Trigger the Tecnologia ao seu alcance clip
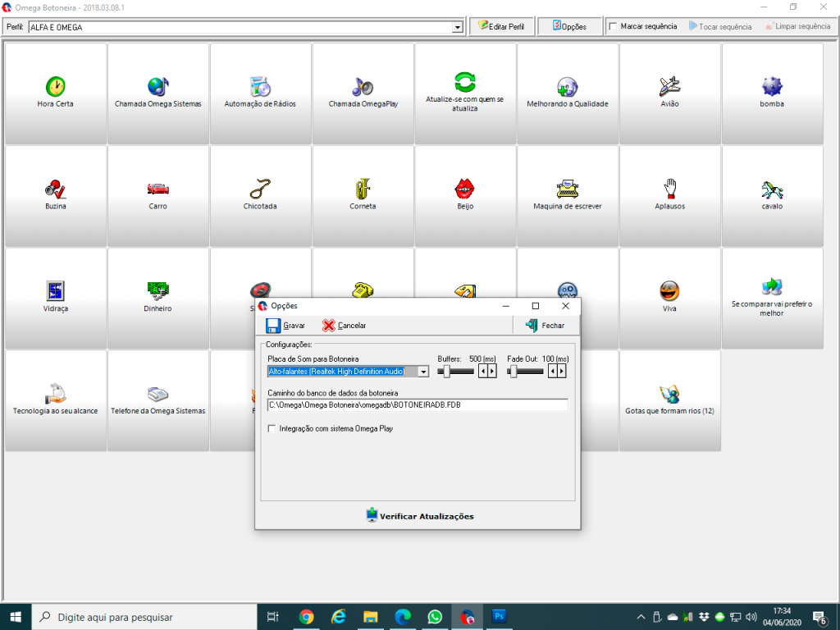Image resolution: width=840 pixels, height=630 pixels. click(x=56, y=400)
